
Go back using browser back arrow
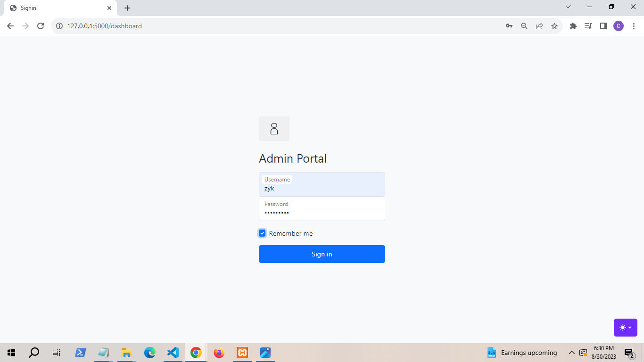pos(10,26)
